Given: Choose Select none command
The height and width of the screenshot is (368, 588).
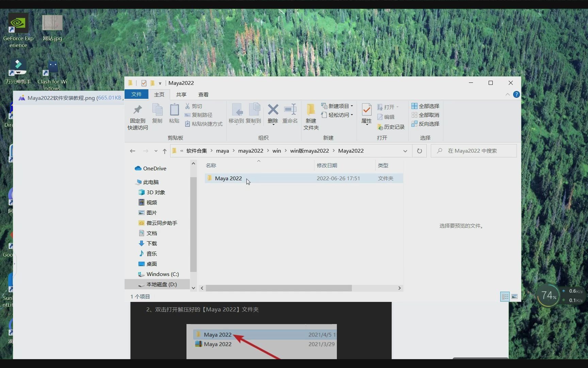Looking at the screenshot, I should (425, 115).
